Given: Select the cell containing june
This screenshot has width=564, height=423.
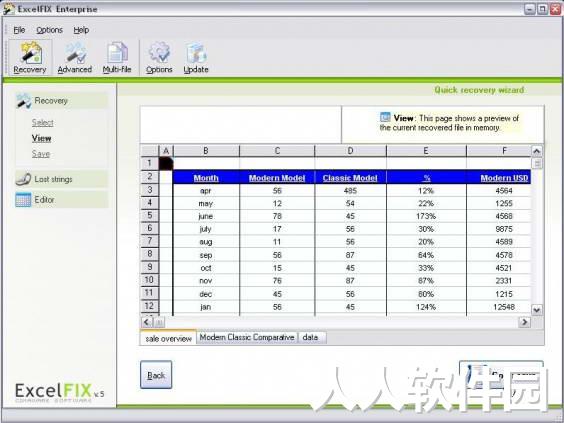Looking at the screenshot, I should click(206, 216).
